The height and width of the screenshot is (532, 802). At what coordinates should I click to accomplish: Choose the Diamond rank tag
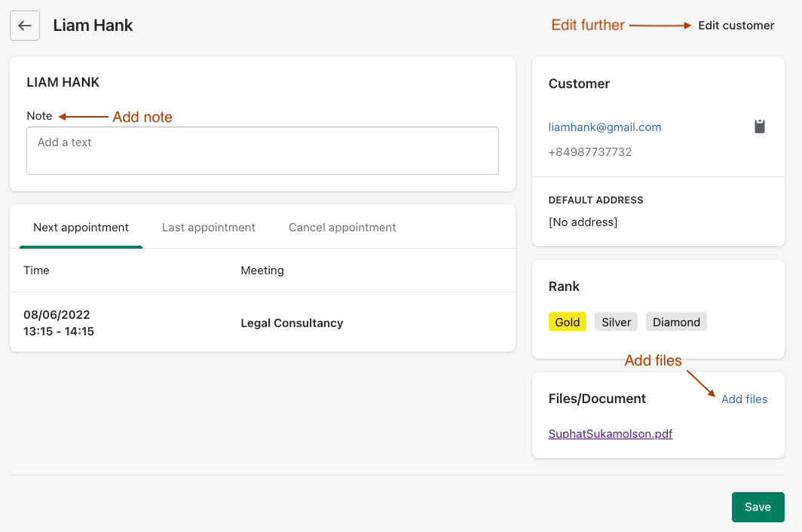tap(676, 323)
